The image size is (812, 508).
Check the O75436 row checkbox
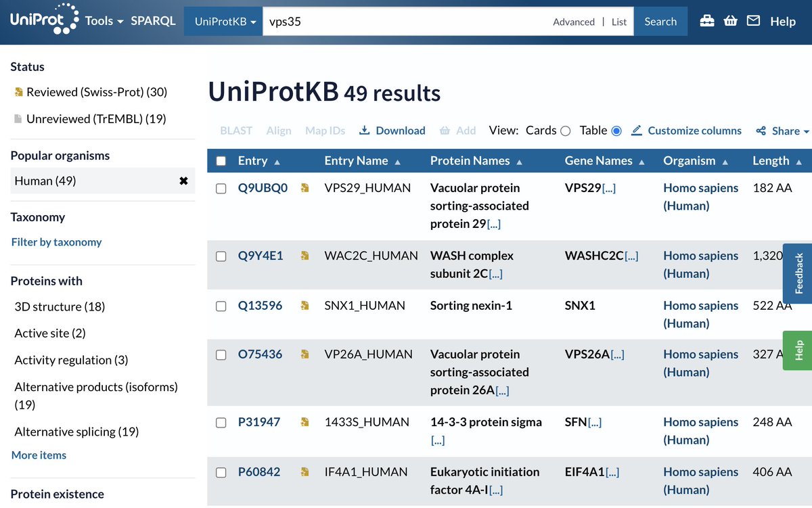221,355
